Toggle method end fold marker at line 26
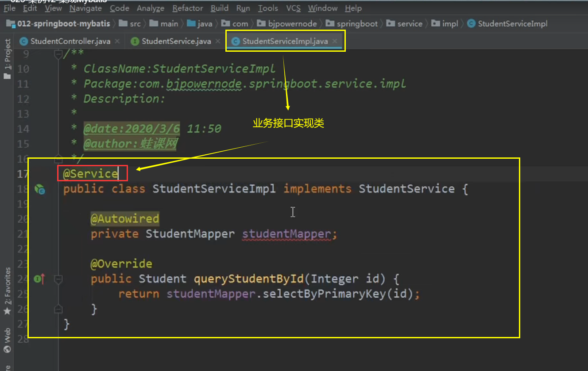Image resolution: width=588 pixels, height=371 pixels. pos(58,309)
